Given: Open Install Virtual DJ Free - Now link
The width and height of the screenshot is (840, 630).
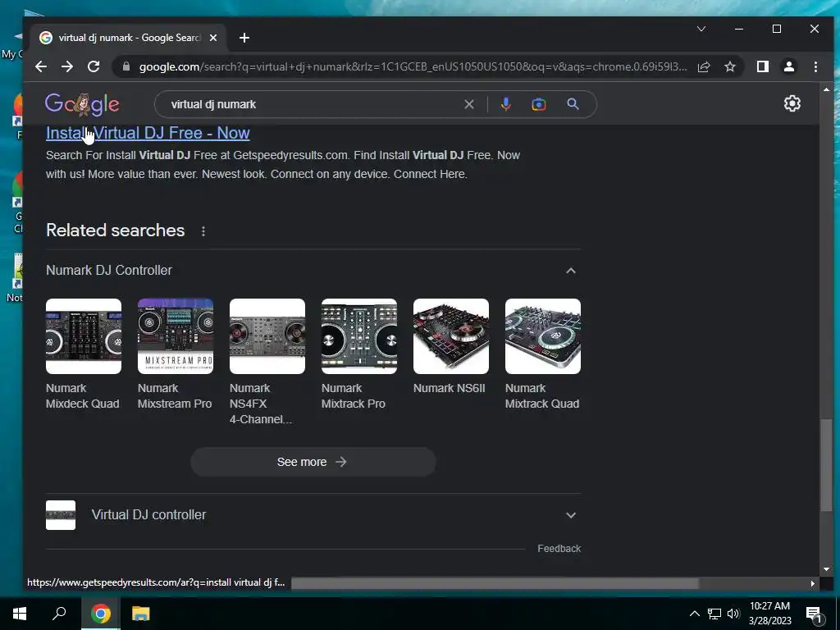Looking at the screenshot, I should tap(148, 133).
